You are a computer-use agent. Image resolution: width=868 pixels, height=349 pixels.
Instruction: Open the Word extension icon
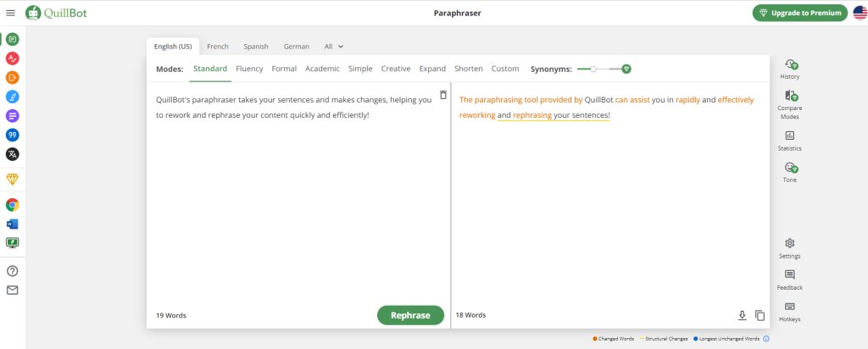click(x=12, y=224)
